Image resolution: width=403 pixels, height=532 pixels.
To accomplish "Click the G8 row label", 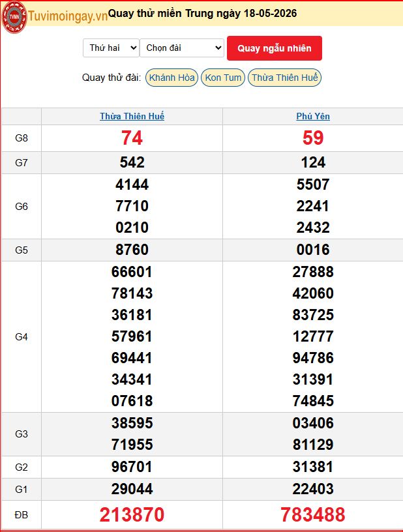I will [22, 138].
